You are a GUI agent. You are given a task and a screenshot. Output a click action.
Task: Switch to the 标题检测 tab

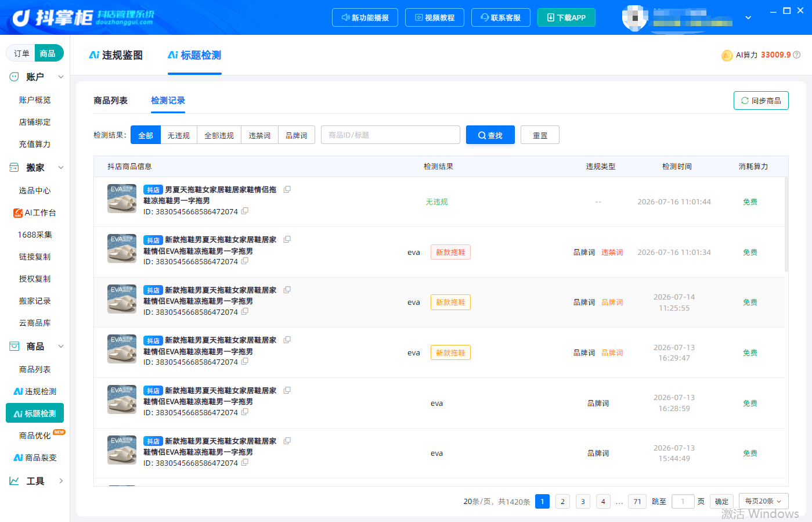194,55
